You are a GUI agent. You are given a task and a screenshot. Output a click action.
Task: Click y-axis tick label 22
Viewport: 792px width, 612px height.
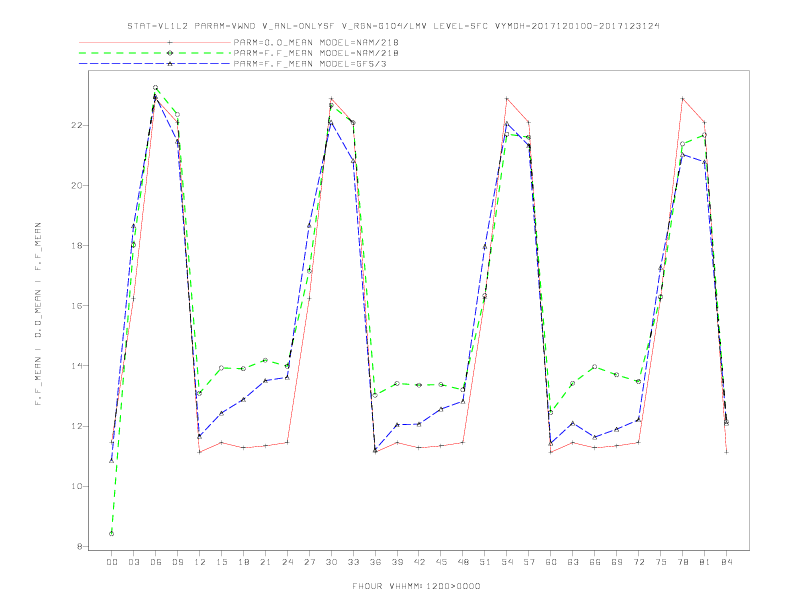pos(76,125)
